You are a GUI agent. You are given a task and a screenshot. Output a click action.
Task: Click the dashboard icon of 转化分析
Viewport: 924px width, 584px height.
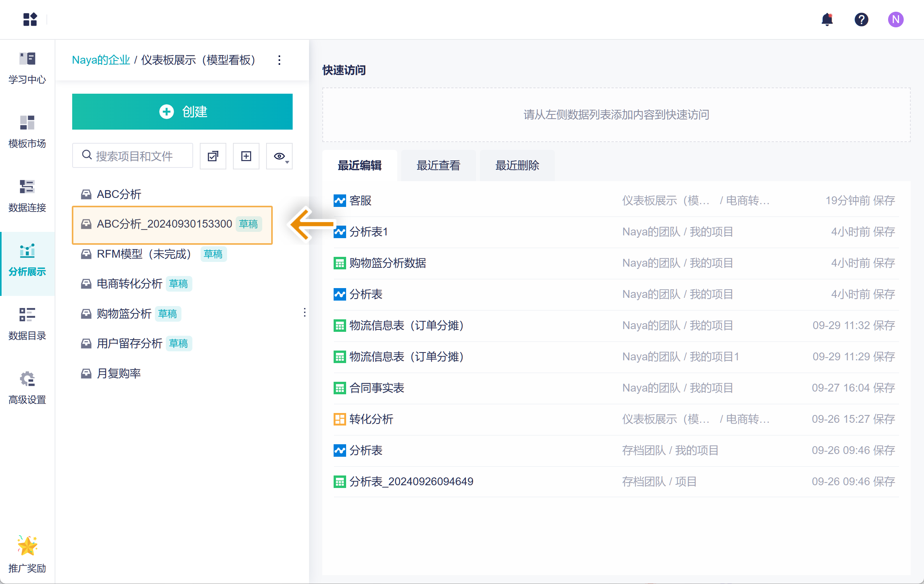coord(339,419)
